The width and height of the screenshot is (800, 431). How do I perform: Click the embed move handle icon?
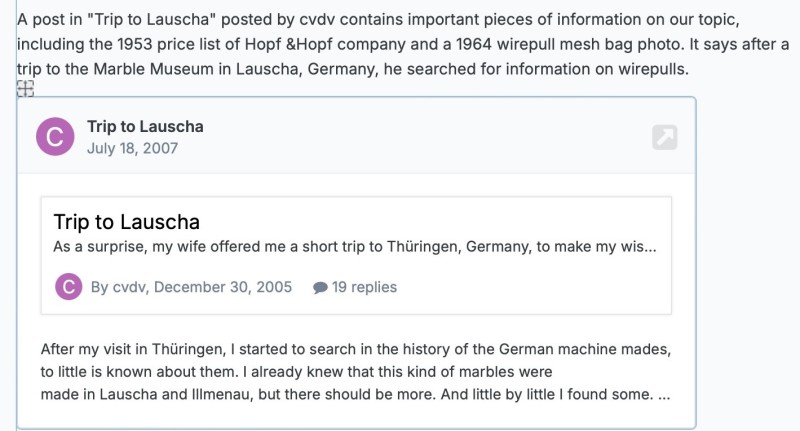coord(25,89)
